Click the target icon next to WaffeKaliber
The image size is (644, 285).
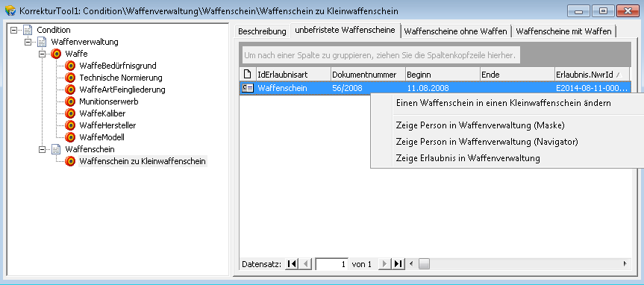pos(70,113)
